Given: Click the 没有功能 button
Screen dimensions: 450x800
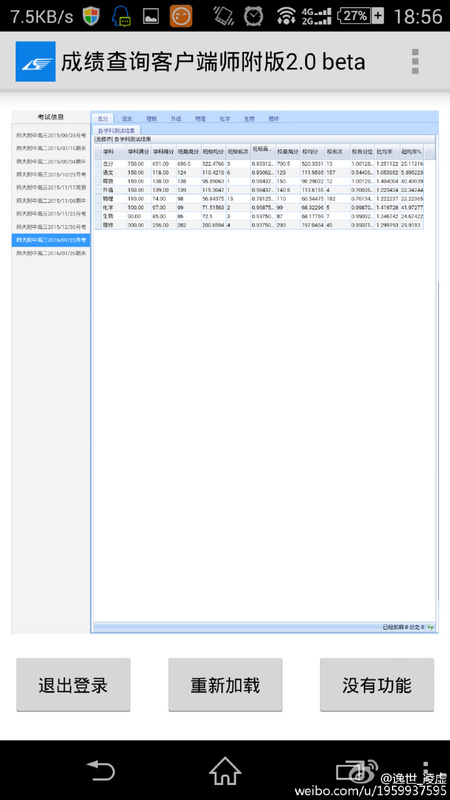Looking at the screenshot, I should (377, 685).
